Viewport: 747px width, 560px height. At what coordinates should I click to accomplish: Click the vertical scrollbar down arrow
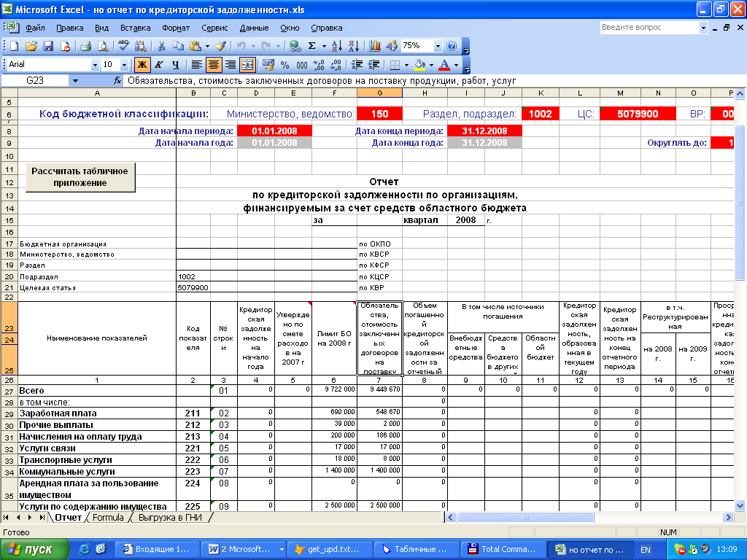pyautogui.click(x=740, y=506)
